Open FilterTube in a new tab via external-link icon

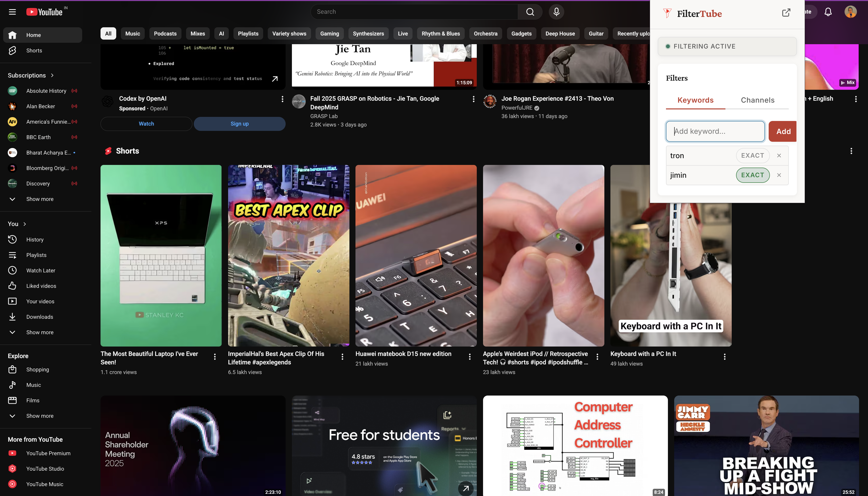[x=786, y=13]
